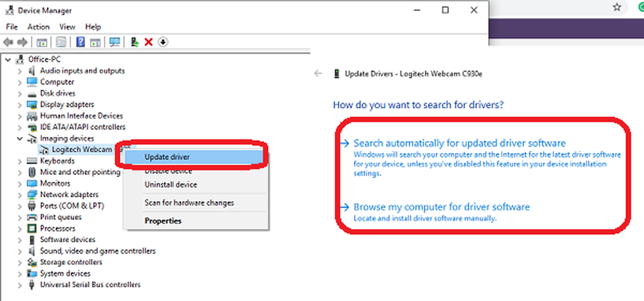Expand the Universal Serial Bus controllers node
Screen dimensions: 644x301
[x=20, y=284]
